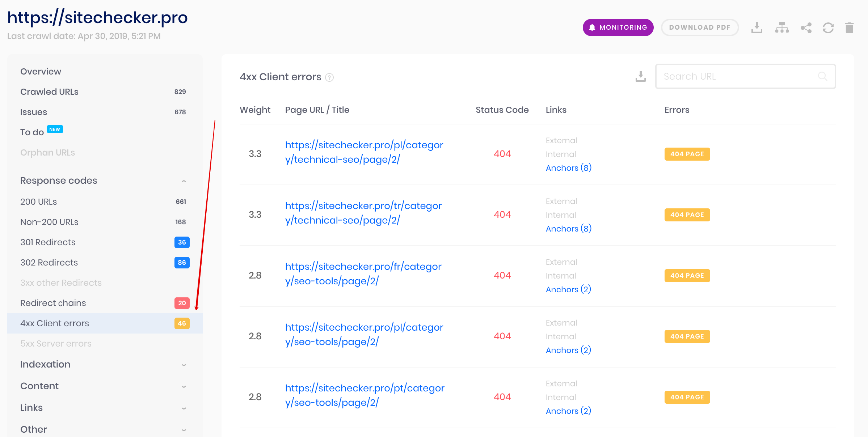Open the pl/category/technical-seo/page/2 URL
Image resolution: width=868 pixels, height=437 pixels.
click(364, 152)
